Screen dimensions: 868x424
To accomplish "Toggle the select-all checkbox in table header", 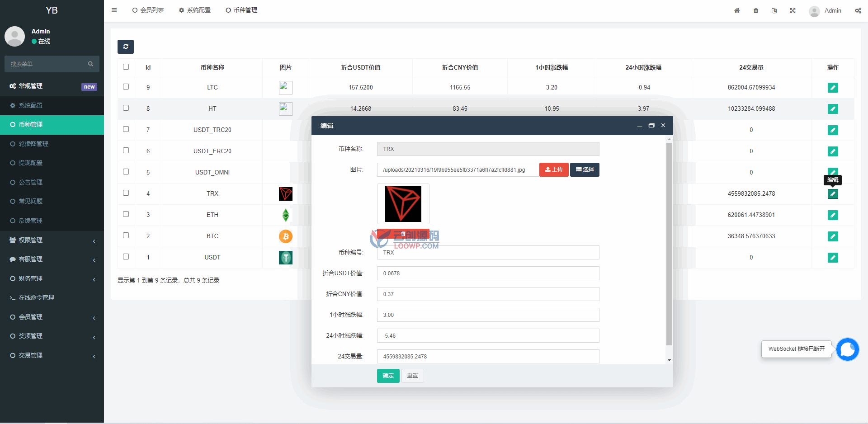I will pos(126,67).
